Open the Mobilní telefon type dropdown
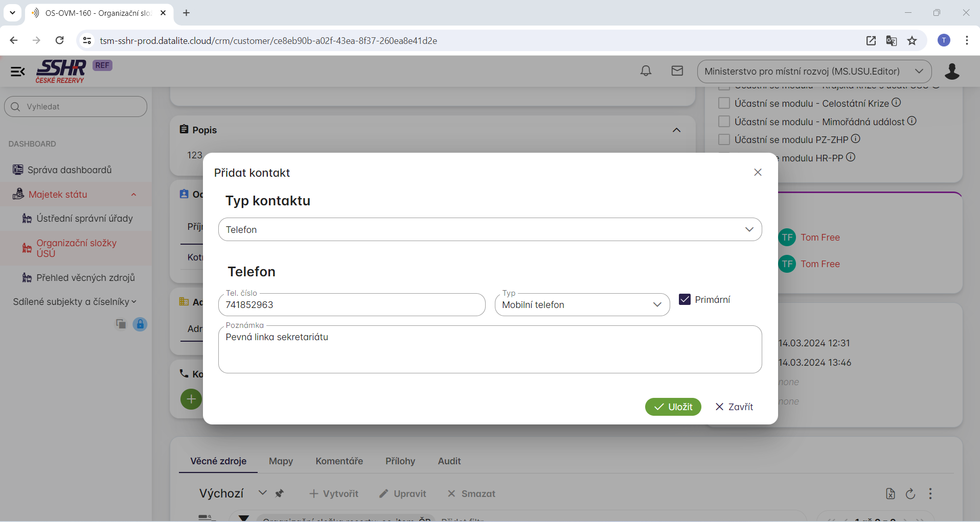The image size is (980, 522). [582, 305]
